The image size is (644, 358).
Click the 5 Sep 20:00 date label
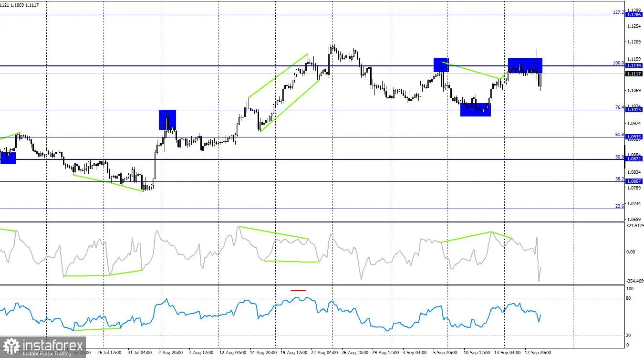coord(446,353)
